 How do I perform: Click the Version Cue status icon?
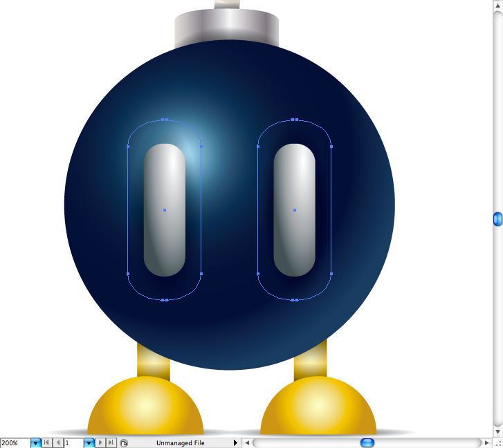point(124,442)
